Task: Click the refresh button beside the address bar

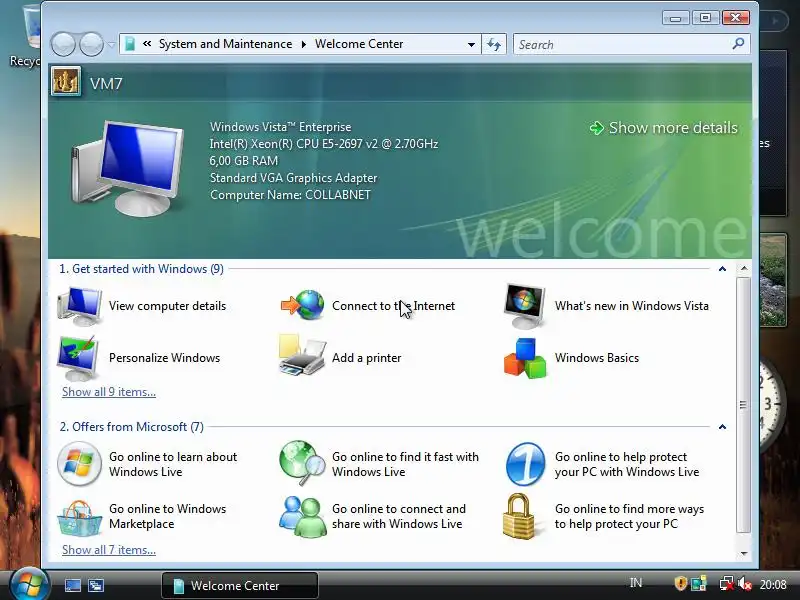Action: point(494,44)
